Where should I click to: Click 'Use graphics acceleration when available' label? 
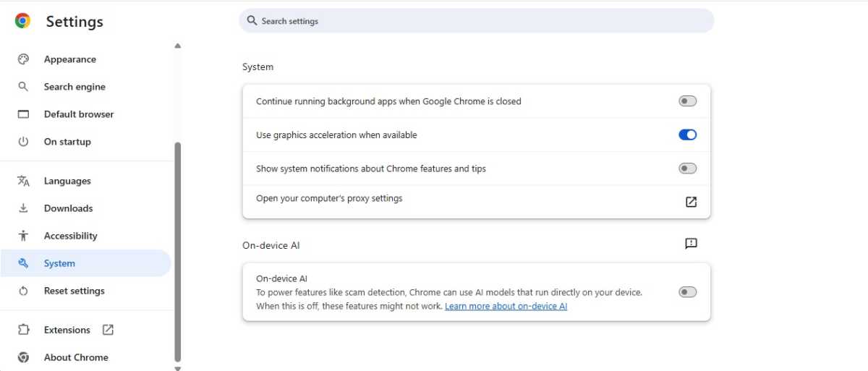[x=336, y=135]
